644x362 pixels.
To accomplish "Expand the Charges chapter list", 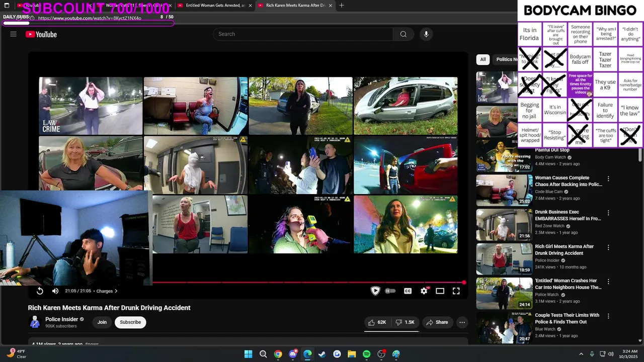I will click(107, 291).
